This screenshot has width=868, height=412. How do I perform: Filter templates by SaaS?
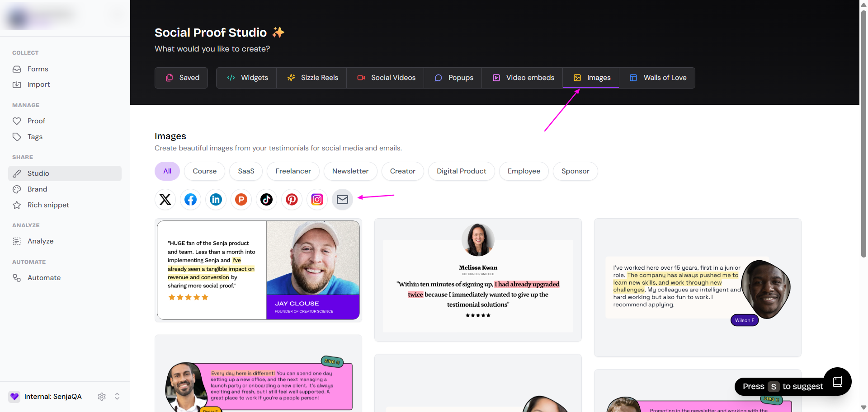click(246, 171)
